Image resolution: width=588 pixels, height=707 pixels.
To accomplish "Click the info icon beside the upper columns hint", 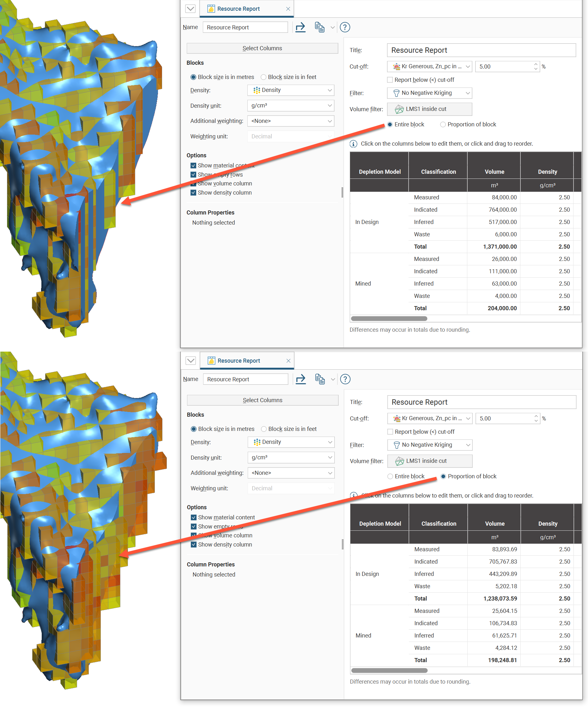I will pos(353,144).
